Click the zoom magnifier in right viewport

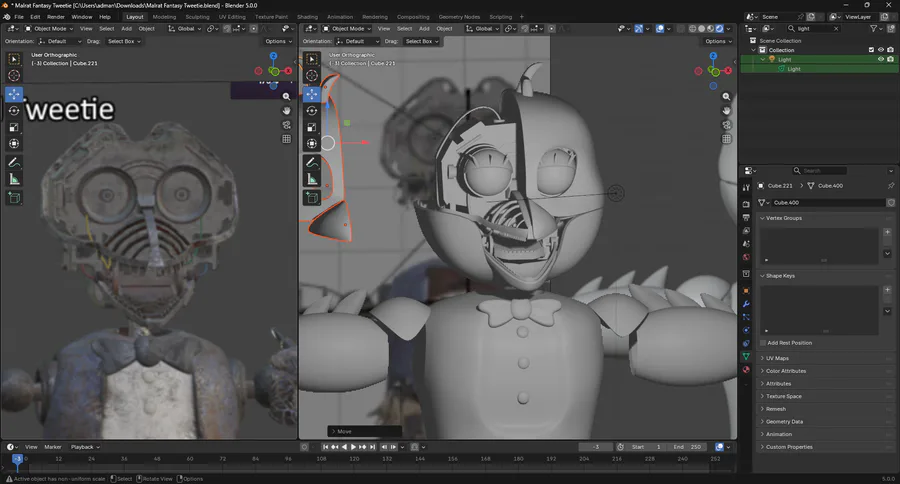click(x=726, y=97)
